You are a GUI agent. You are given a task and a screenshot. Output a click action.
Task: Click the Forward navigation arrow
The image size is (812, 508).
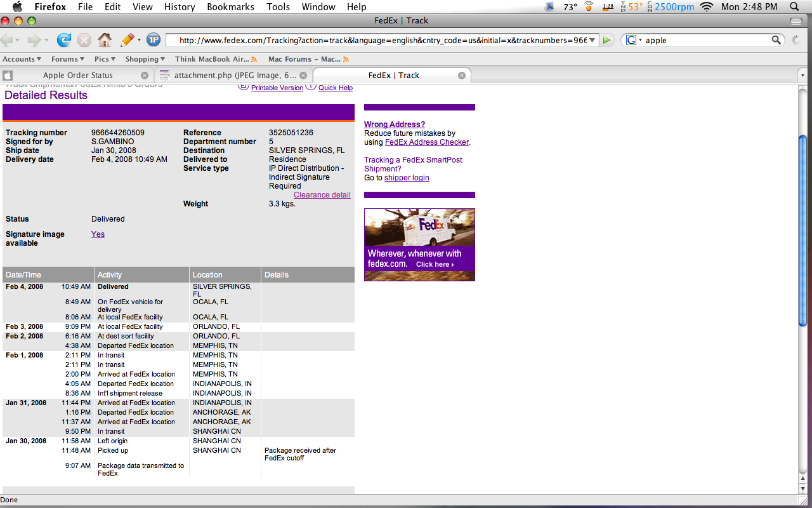click(34, 40)
